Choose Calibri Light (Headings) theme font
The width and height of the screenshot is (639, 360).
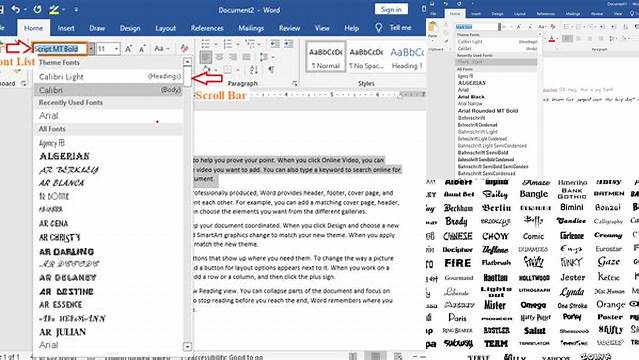pyautogui.click(x=109, y=77)
